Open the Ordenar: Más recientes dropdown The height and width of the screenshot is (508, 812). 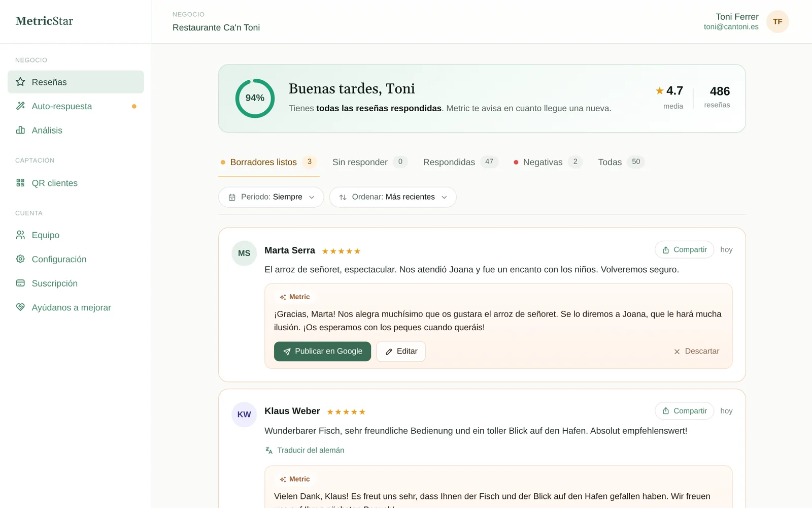(x=393, y=197)
